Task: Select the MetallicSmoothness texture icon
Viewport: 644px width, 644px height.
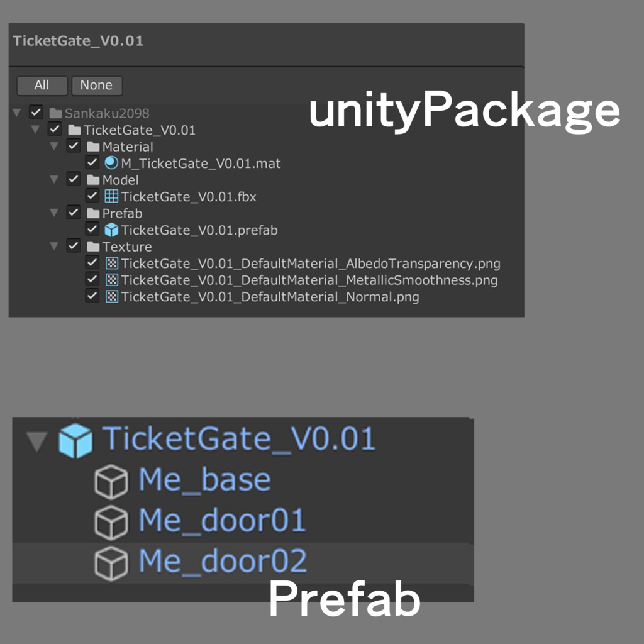Action: click(111, 279)
